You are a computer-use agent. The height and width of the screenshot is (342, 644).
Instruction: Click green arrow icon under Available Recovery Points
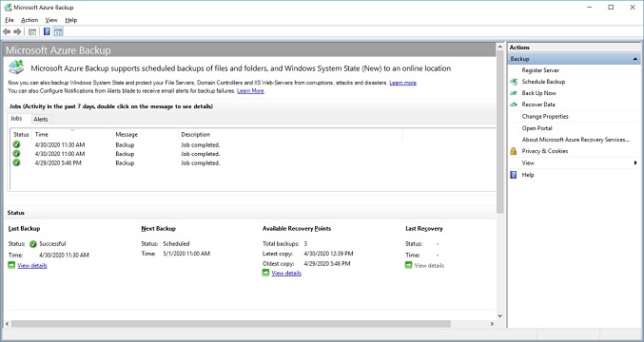[x=265, y=273]
